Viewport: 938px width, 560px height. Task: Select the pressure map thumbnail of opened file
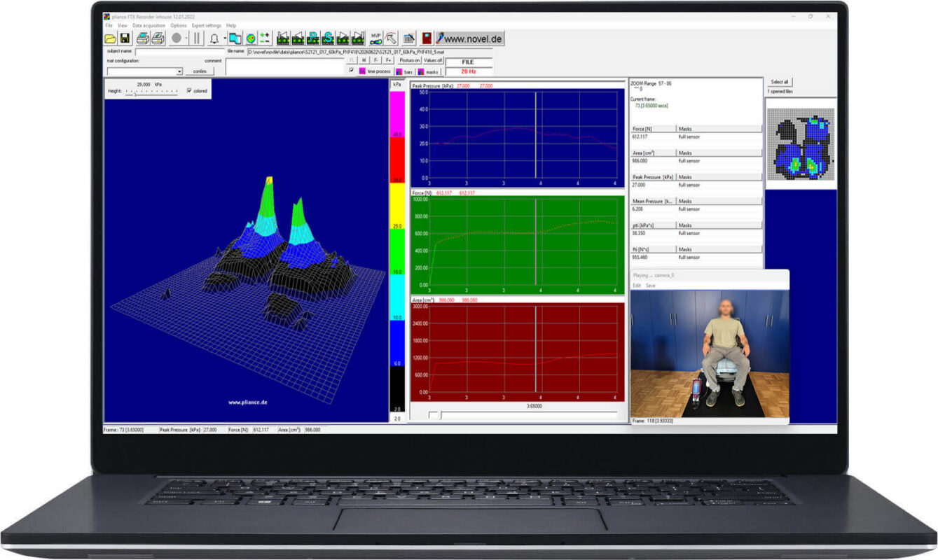[x=801, y=143]
